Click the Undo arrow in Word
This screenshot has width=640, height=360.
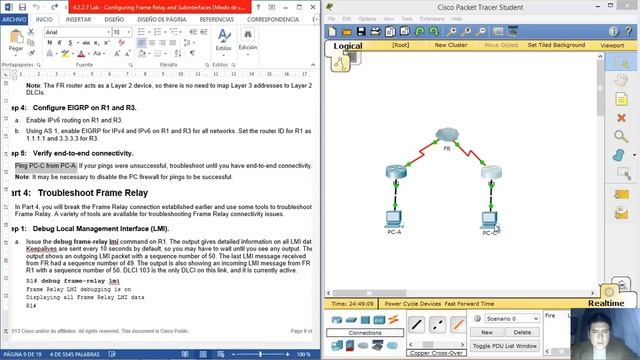[36, 7]
